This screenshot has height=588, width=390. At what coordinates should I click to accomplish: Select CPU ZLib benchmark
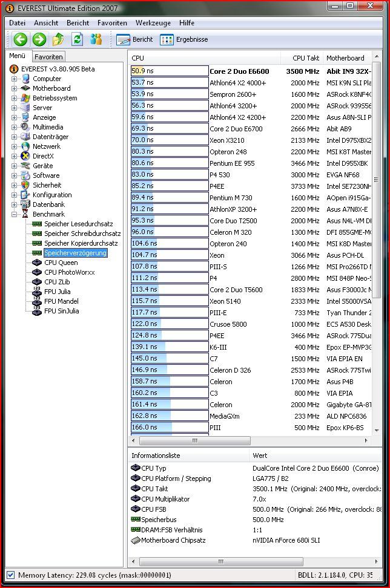tap(57, 282)
